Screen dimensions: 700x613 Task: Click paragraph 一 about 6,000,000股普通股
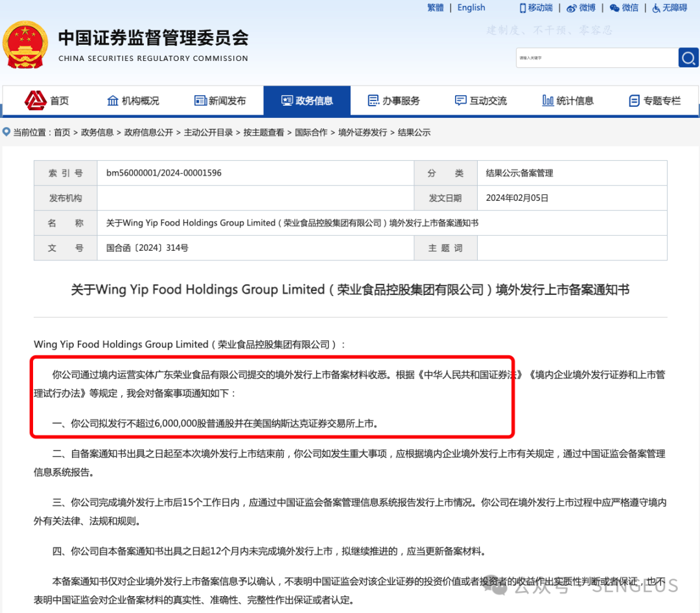215,423
